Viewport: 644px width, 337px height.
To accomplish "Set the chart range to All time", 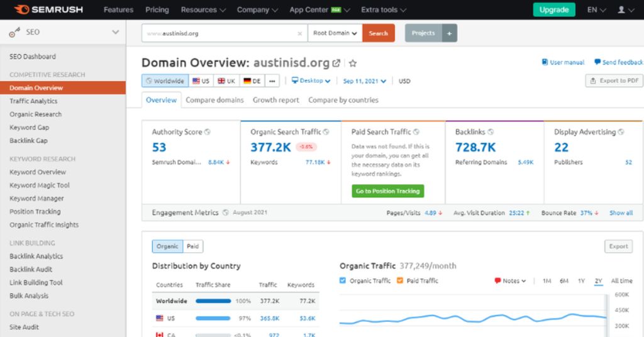I will coord(621,281).
